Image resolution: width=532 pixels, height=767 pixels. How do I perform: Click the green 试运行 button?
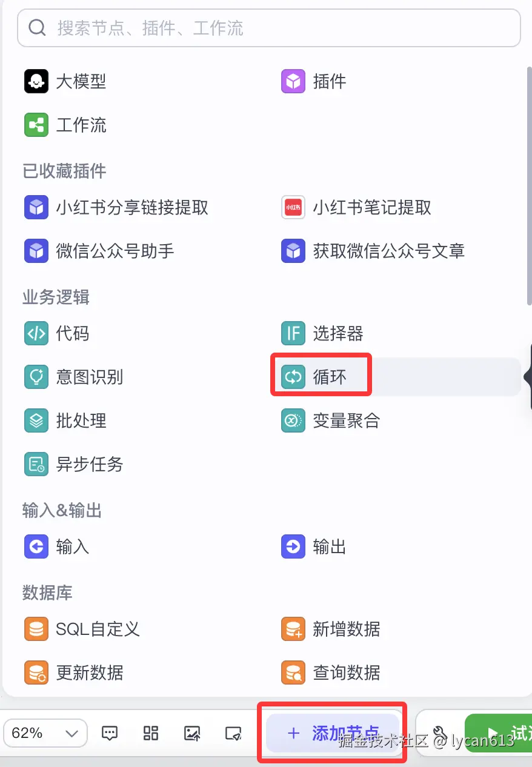click(x=500, y=733)
